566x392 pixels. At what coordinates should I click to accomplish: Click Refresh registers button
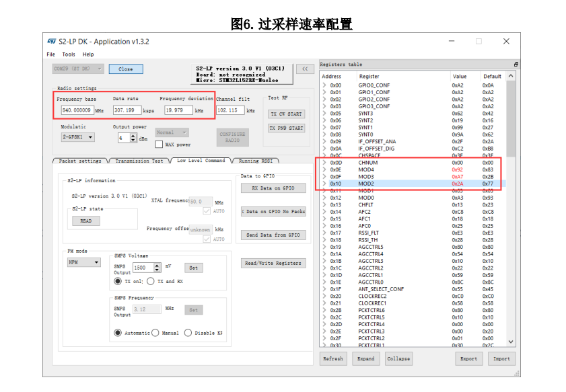click(333, 359)
